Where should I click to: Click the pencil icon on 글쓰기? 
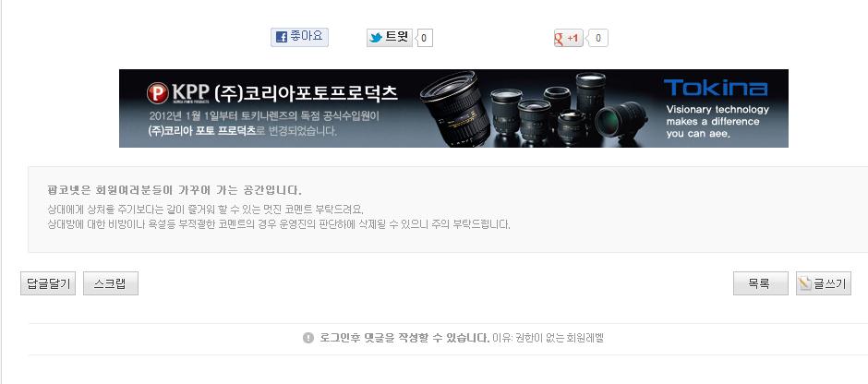click(805, 284)
